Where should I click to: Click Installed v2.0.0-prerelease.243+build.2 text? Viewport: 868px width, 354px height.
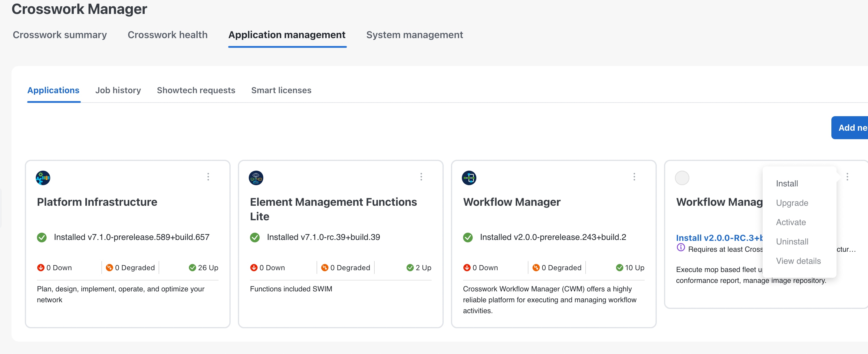[x=553, y=237]
